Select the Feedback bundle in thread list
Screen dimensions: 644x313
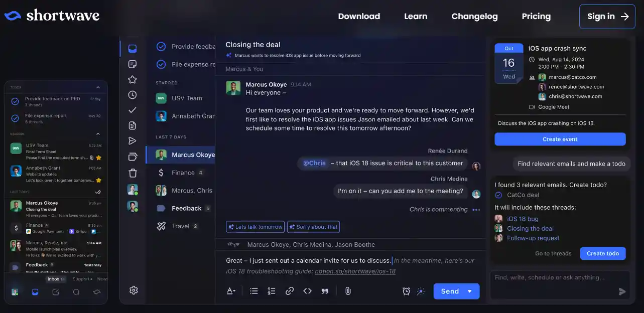click(x=180, y=208)
